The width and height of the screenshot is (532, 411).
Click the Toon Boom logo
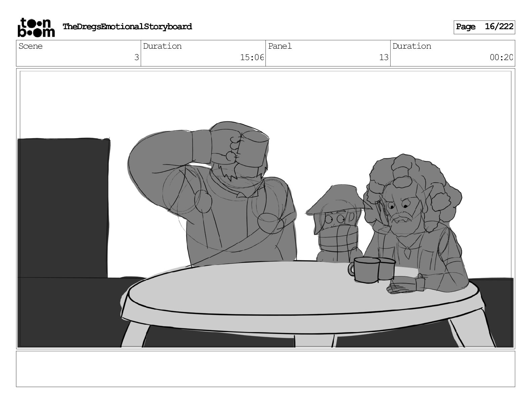[36, 27]
